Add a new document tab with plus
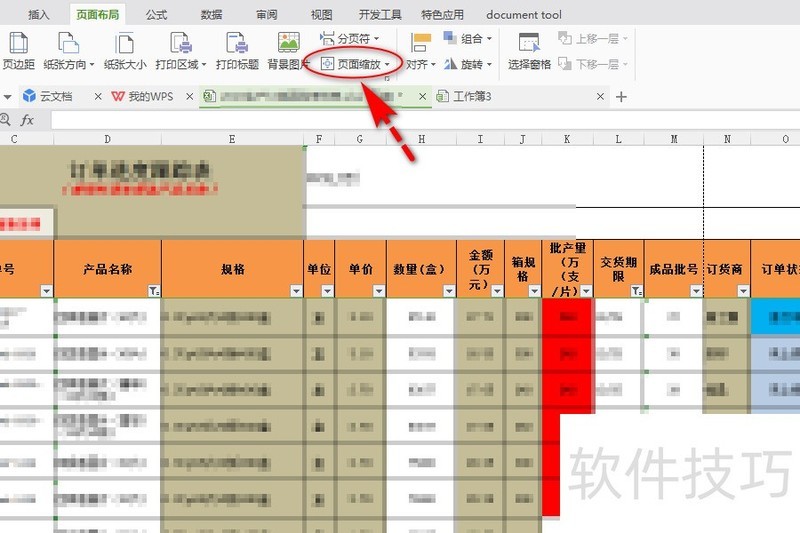 [621, 97]
